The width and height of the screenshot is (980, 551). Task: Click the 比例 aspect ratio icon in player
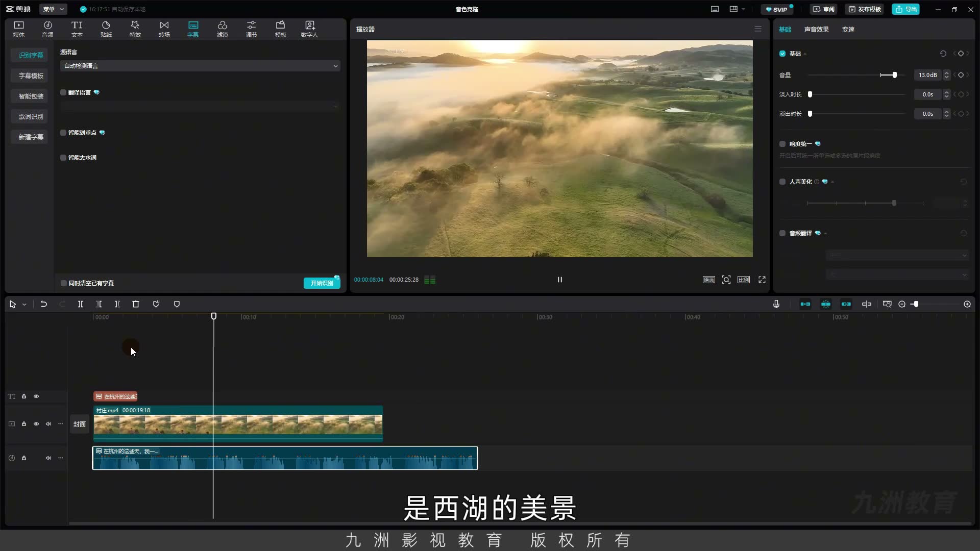(x=744, y=280)
